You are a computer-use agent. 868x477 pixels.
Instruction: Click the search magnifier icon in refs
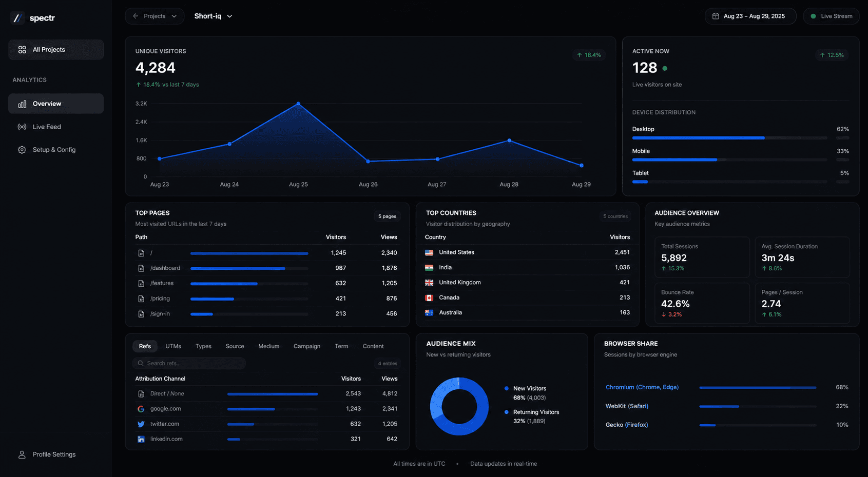pos(141,363)
